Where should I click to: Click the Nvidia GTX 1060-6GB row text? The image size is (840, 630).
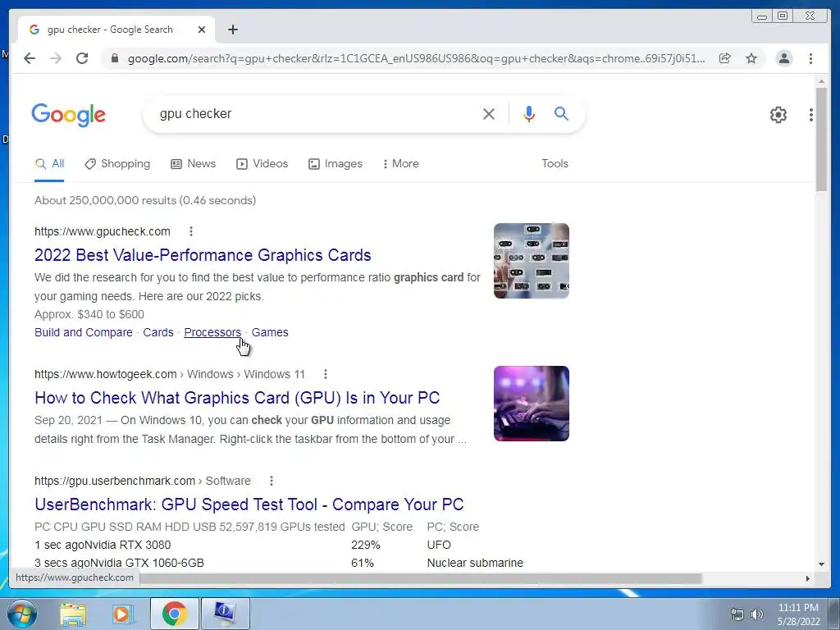pyautogui.click(x=119, y=563)
